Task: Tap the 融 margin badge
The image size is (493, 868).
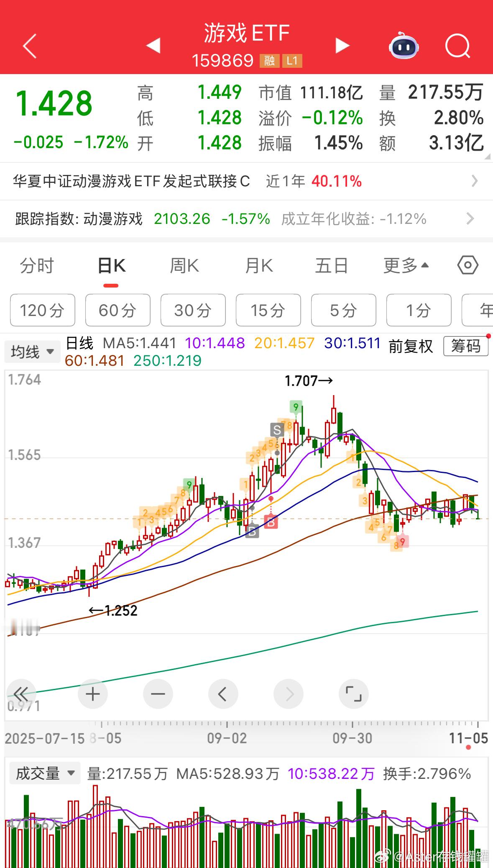Action: point(269,61)
